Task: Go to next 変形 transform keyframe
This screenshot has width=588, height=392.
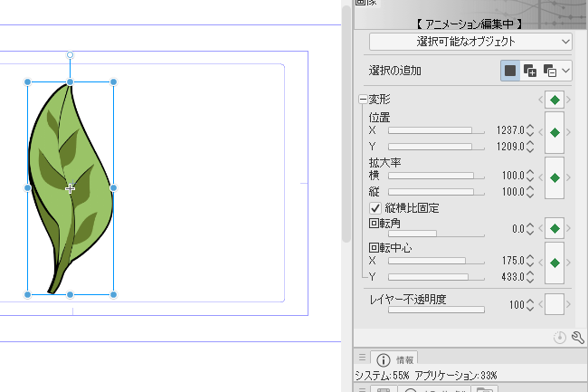Action: coord(569,100)
